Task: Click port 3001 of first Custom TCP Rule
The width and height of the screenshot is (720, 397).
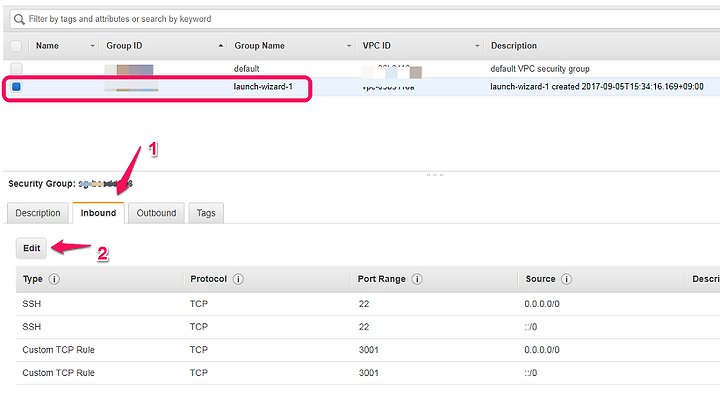Action: [x=369, y=350]
